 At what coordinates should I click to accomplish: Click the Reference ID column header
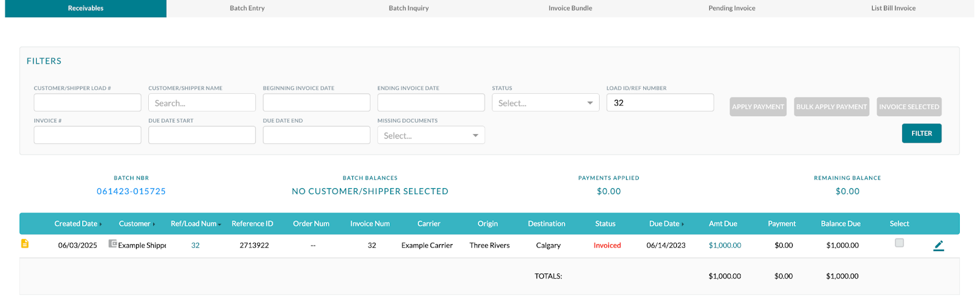click(252, 224)
